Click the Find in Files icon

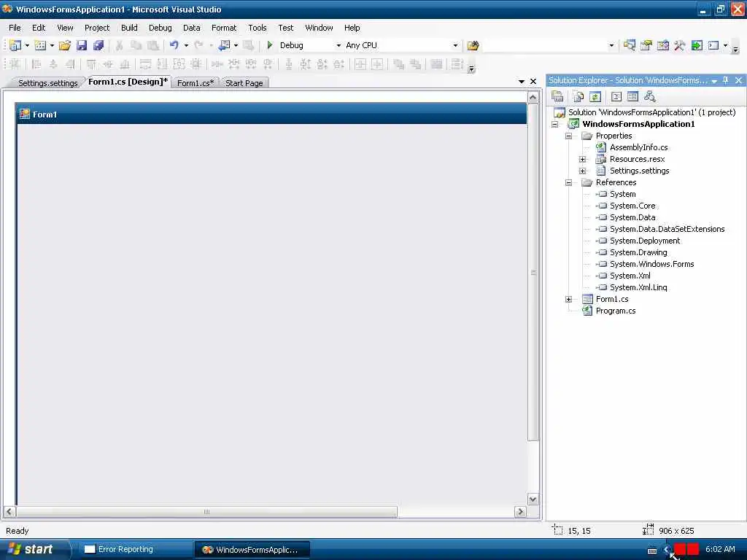pyautogui.click(x=473, y=45)
